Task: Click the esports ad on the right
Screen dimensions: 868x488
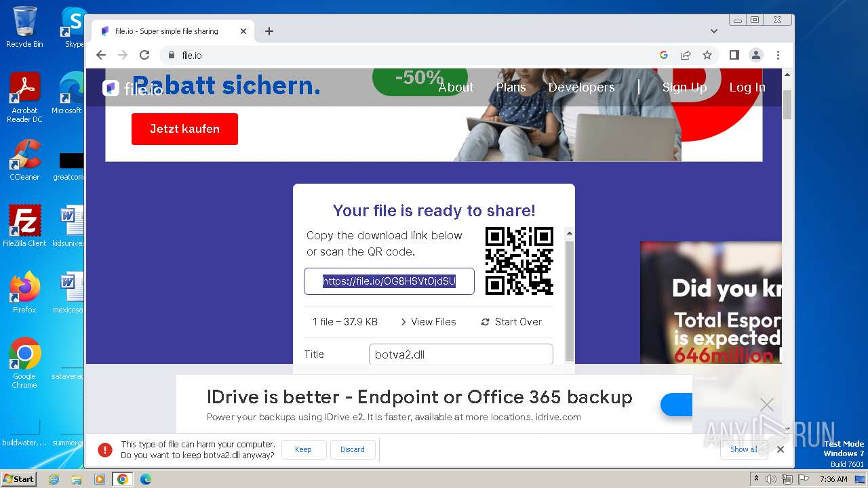Action: pyautogui.click(x=711, y=302)
